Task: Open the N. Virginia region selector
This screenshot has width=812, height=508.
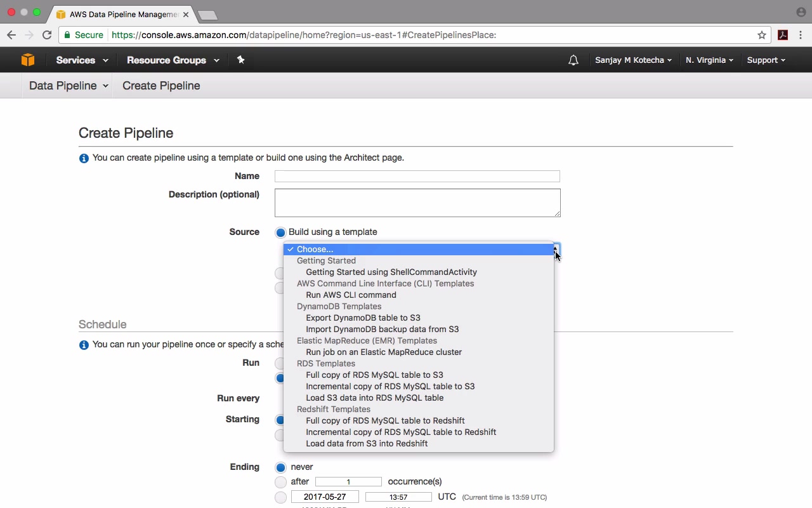Action: point(709,60)
